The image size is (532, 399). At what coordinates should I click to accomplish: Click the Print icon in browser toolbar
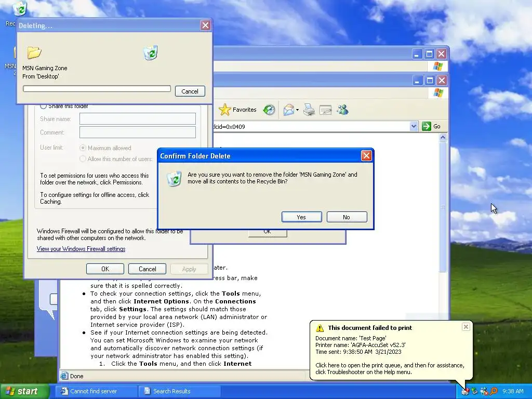[x=309, y=110]
